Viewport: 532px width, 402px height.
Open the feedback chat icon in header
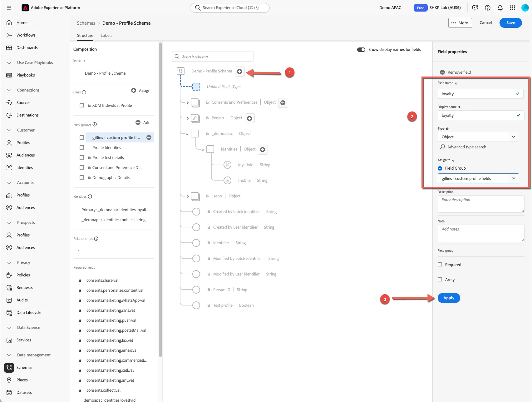475,8
